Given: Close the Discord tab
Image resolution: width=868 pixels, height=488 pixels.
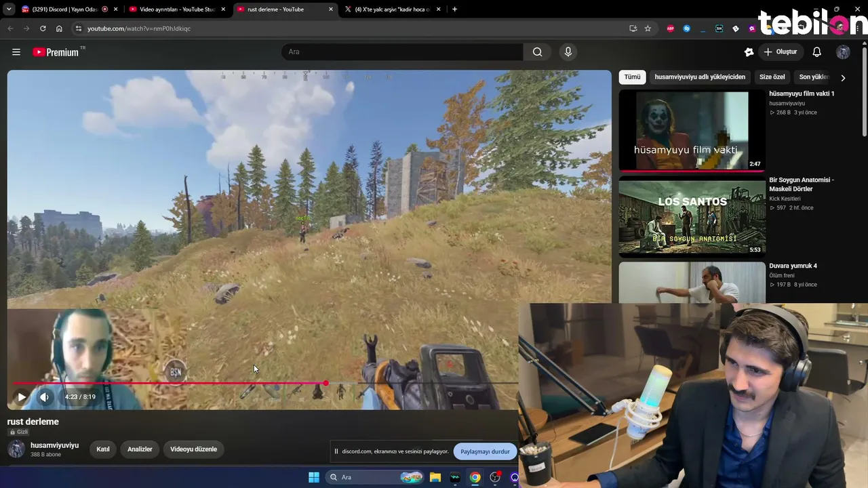Looking at the screenshot, I should pos(116,9).
